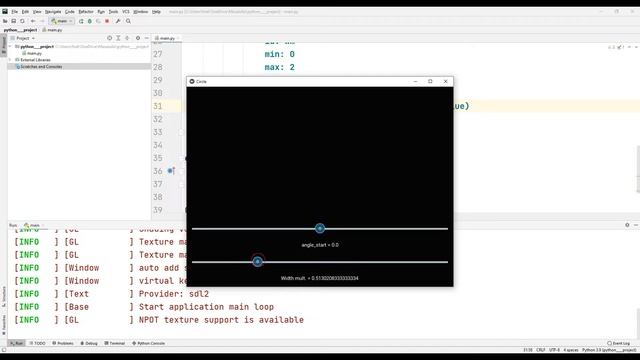Click line number 31 in gutter
640x360 pixels.
(158, 106)
